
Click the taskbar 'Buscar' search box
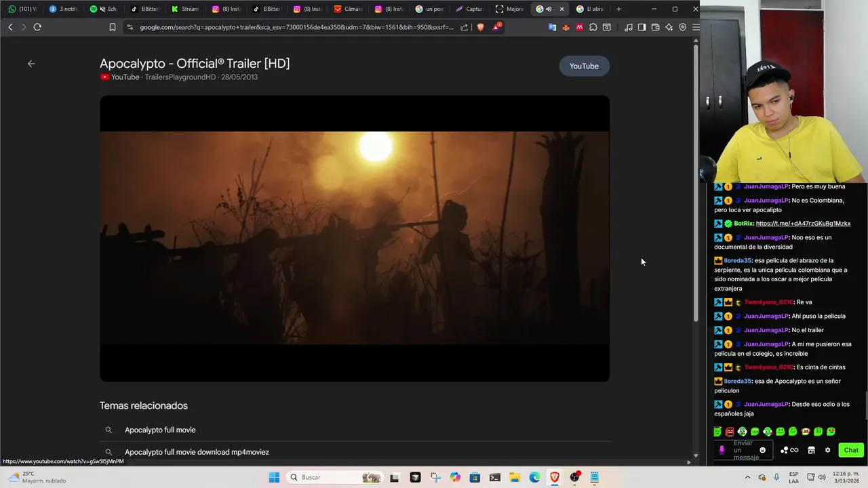click(334, 477)
